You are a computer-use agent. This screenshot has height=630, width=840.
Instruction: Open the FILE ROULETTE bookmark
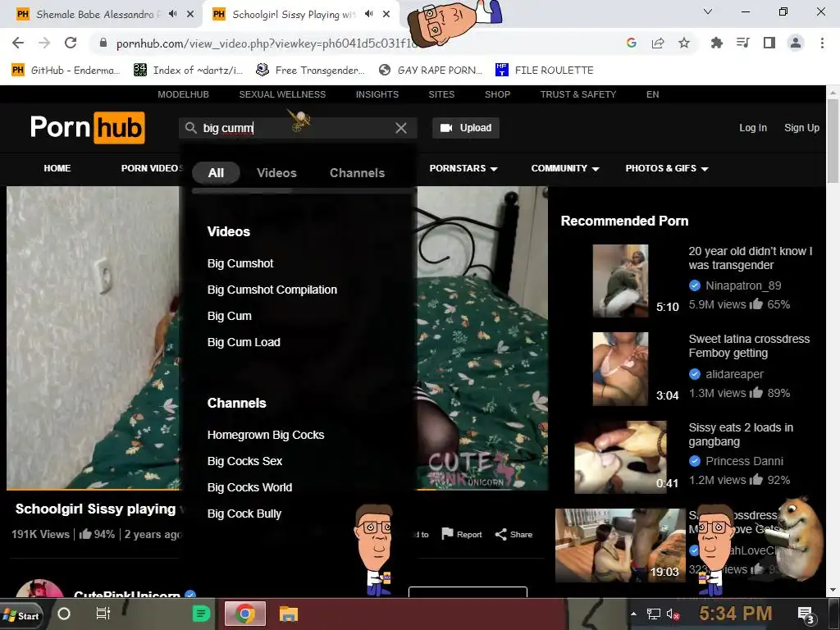(x=545, y=71)
